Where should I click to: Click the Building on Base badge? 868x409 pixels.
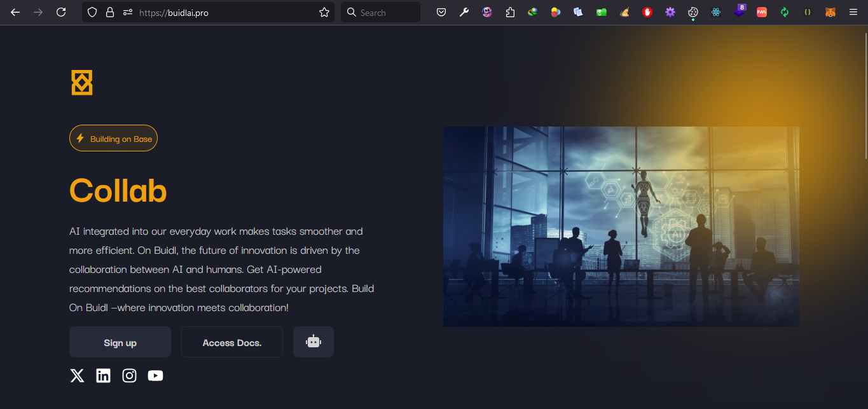[113, 139]
